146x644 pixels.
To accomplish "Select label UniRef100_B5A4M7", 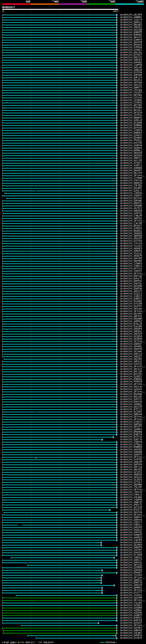I will pyautogui.click(x=131, y=572).
